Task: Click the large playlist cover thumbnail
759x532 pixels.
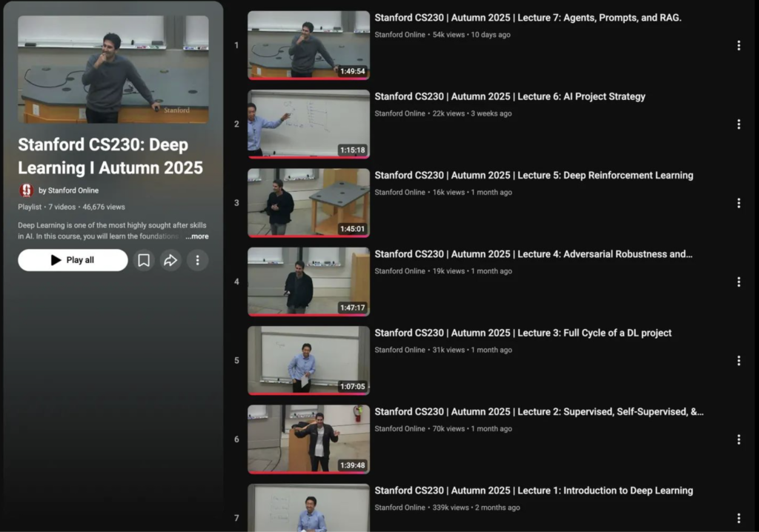Action: 113,69
